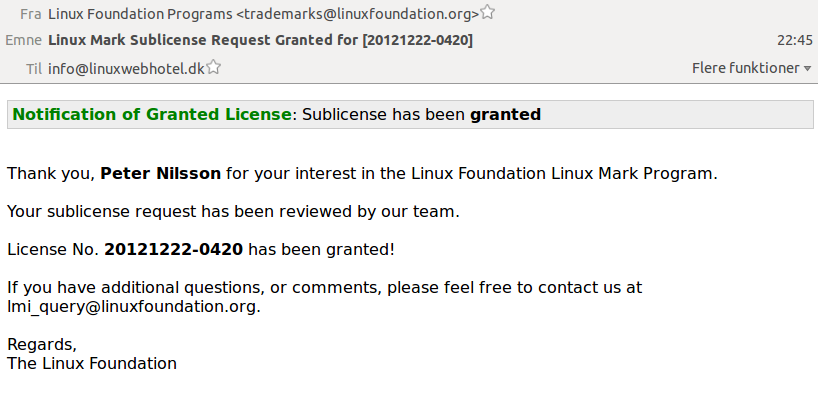Click the Fra header label
Screen dimensions: 818x409
click(30, 14)
